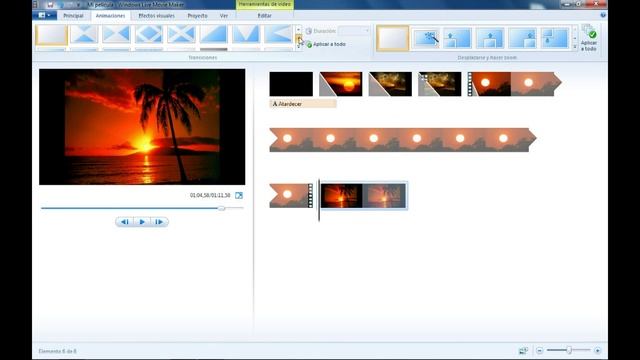Select the long video clip on second row

[402, 140]
